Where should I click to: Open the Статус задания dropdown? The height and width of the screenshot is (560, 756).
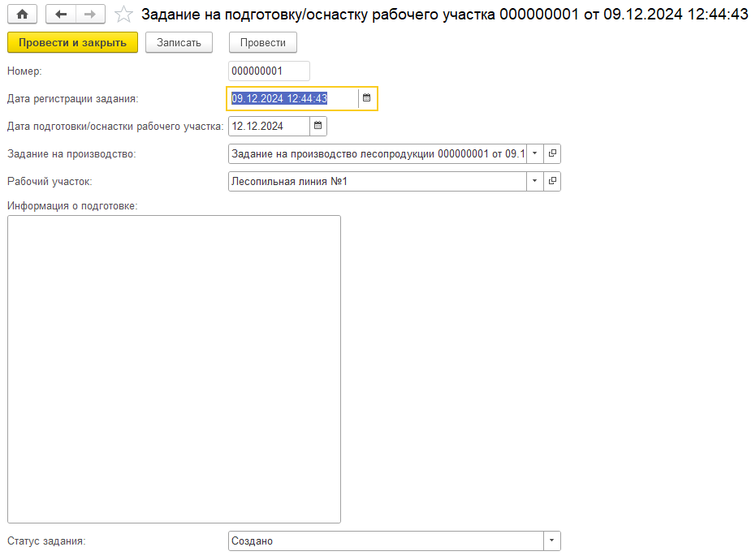pos(551,541)
